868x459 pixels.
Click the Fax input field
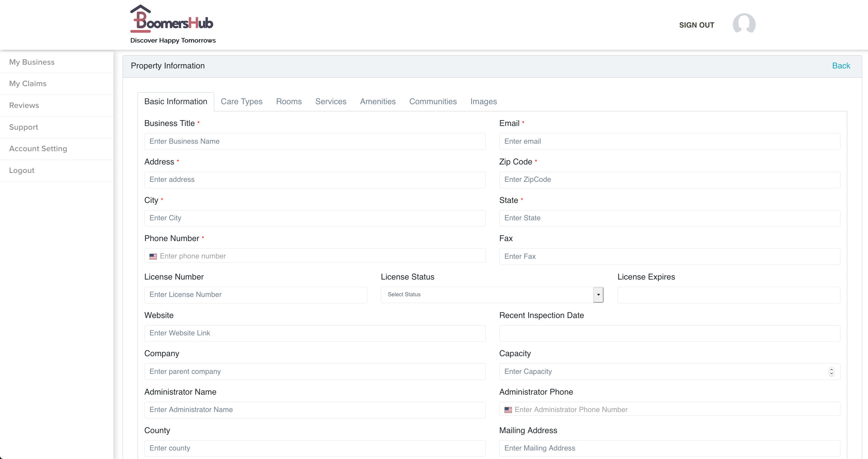670,256
